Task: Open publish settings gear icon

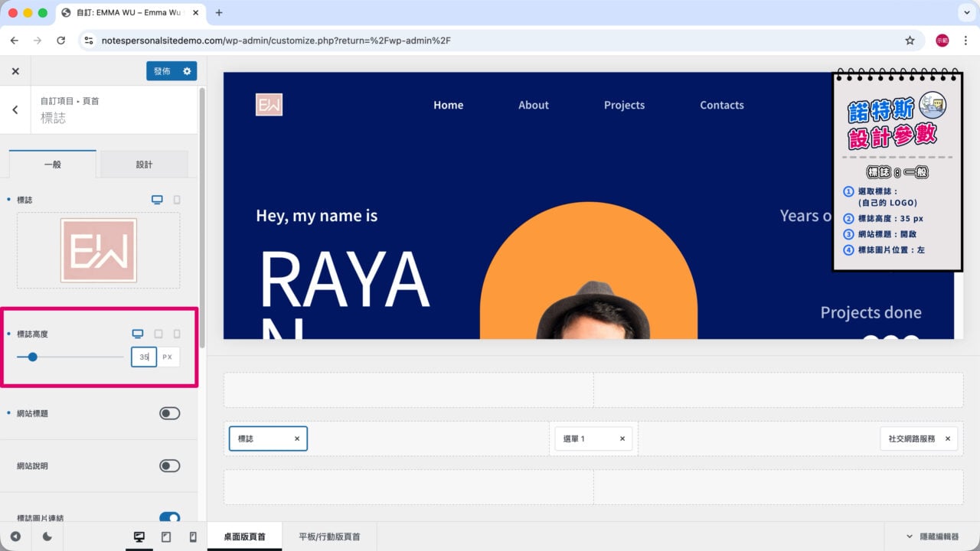Action: point(187,71)
